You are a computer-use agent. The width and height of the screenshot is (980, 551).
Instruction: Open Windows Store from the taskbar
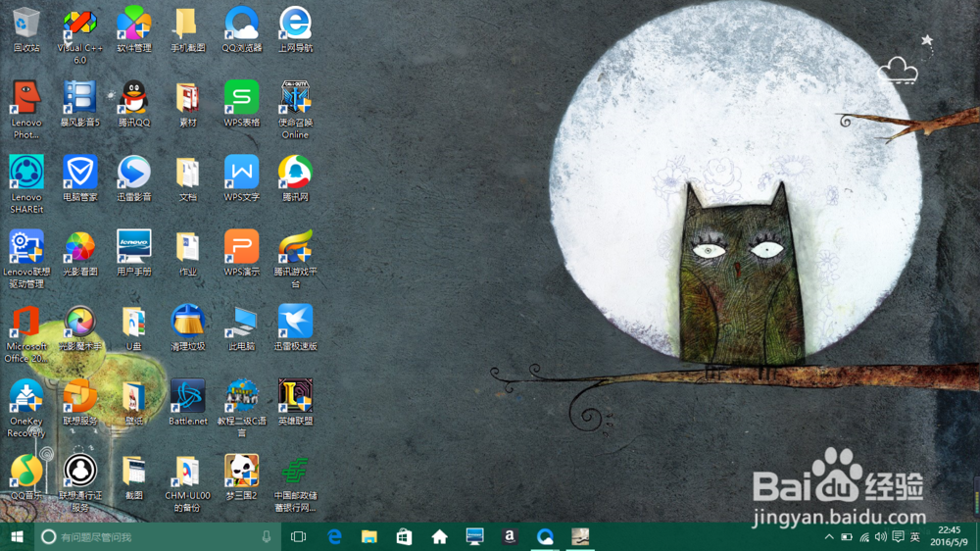tap(405, 536)
